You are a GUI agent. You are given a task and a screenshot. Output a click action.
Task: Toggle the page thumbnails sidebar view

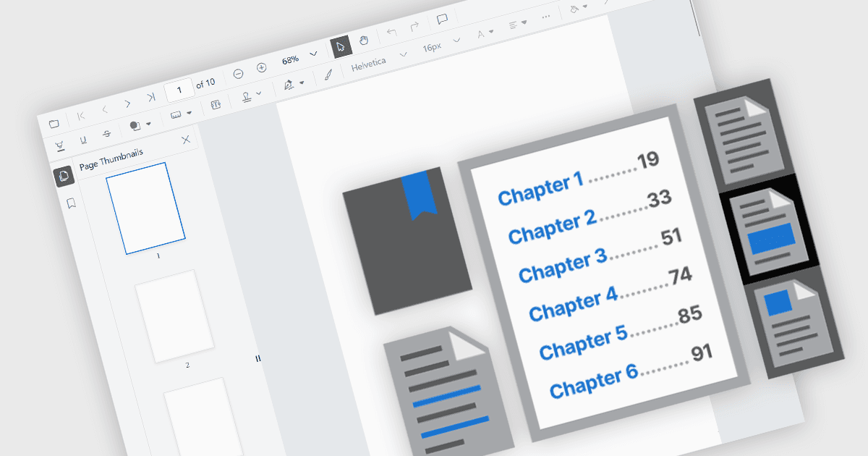(x=64, y=177)
